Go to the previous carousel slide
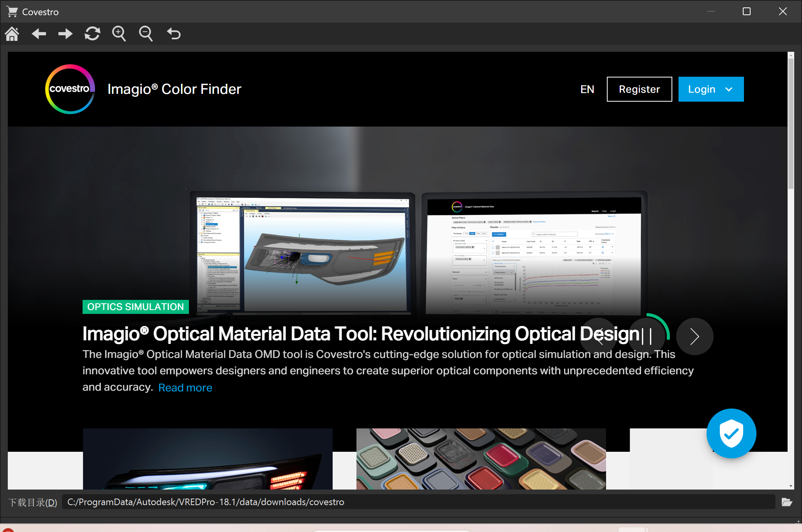802x532 pixels. [x=599, y=336]
